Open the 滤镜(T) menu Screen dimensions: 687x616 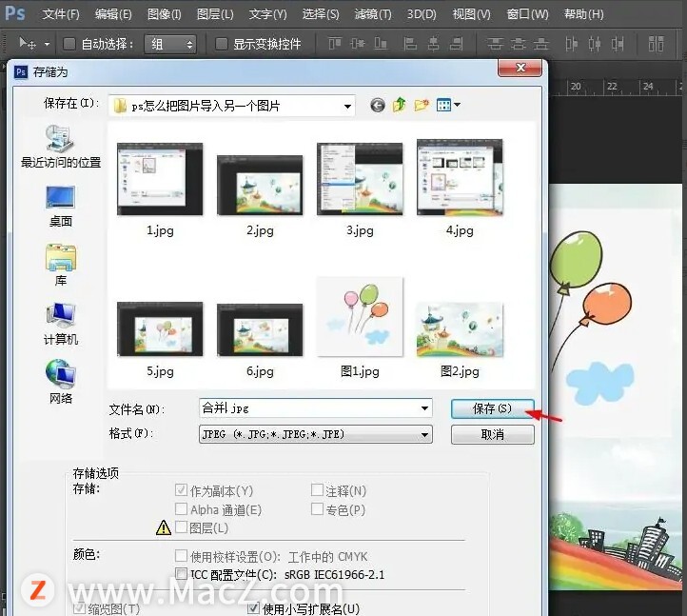[x=373, y=14]
